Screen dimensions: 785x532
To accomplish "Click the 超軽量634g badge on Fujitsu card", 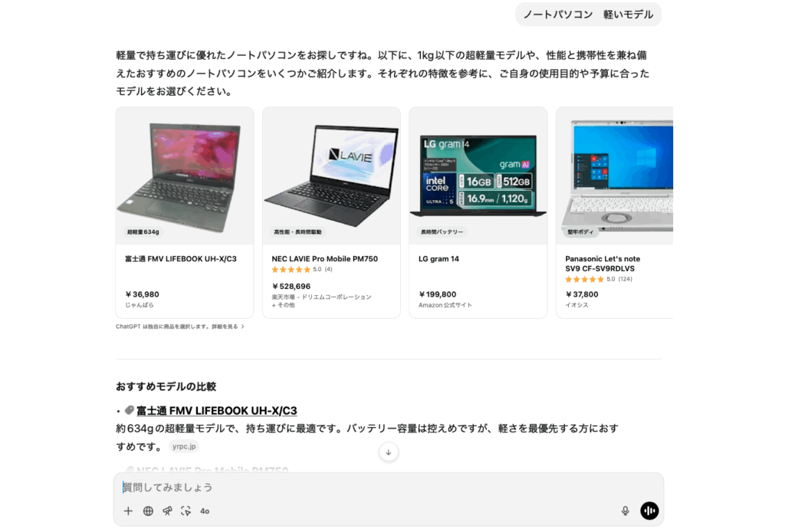I will [x=143, y=232].
